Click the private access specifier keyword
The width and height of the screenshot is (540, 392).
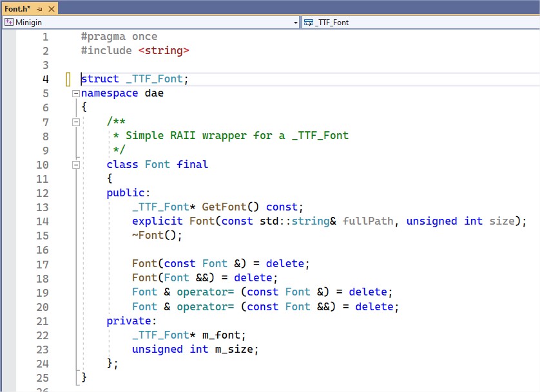click(x=128, y=321)
